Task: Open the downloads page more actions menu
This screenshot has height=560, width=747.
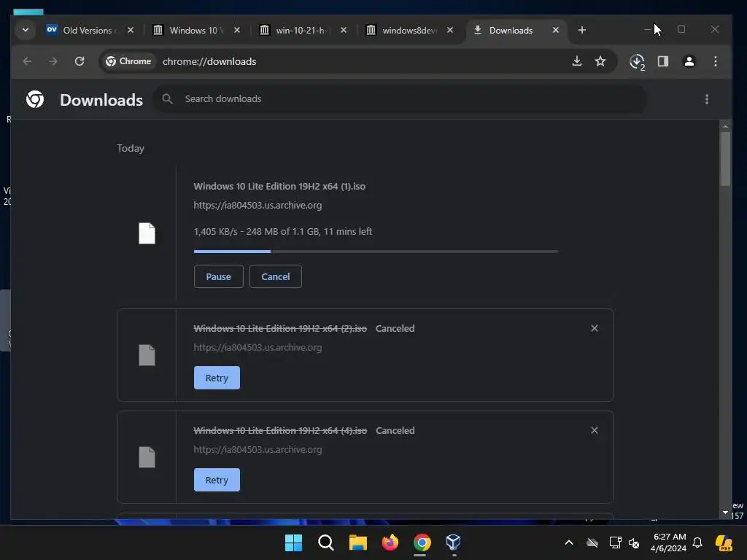Action: pos(706,99)
